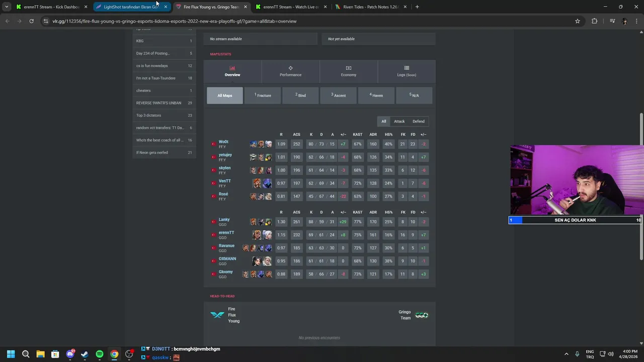This screenshot has width=644, height=362.
Task: Open File Explorer from taskbar
Action: [40, 354]
